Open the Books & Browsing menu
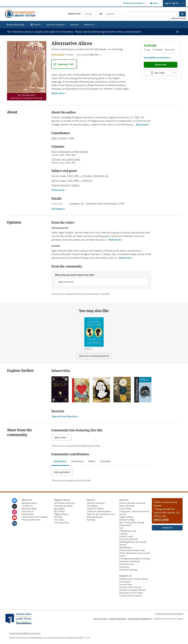Viewport: 188px width, 644px height. (16, 25)
